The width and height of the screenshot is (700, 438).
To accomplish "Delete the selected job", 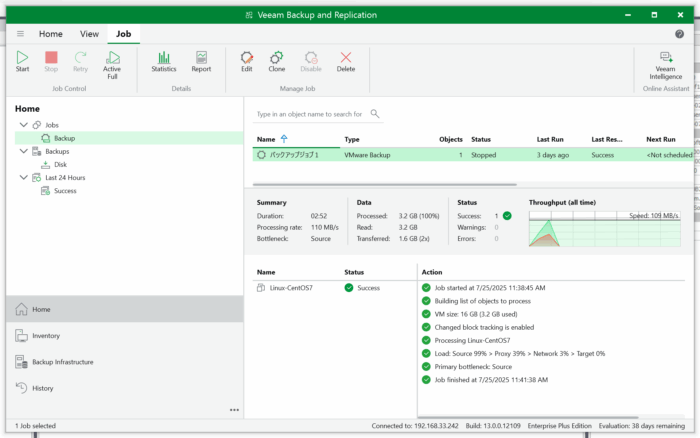I will click(346, 62).
